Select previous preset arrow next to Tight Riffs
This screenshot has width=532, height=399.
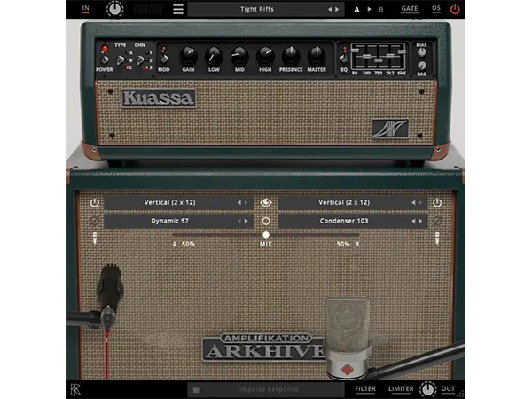click(330, 9)
